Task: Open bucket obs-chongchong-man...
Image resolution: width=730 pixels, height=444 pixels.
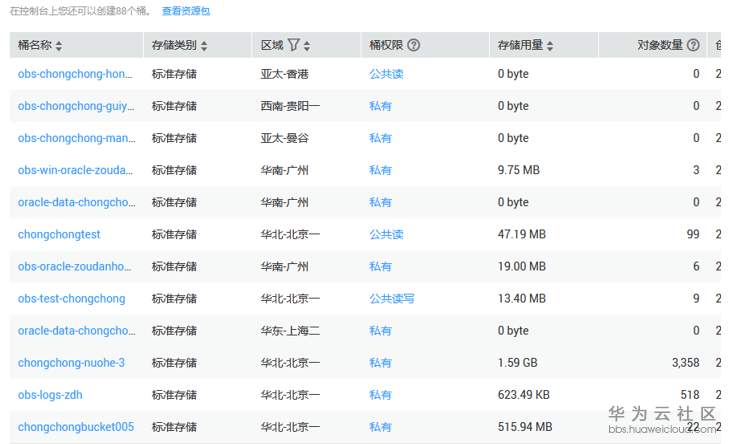Action: pyautogui.click(x=77, y=138)
